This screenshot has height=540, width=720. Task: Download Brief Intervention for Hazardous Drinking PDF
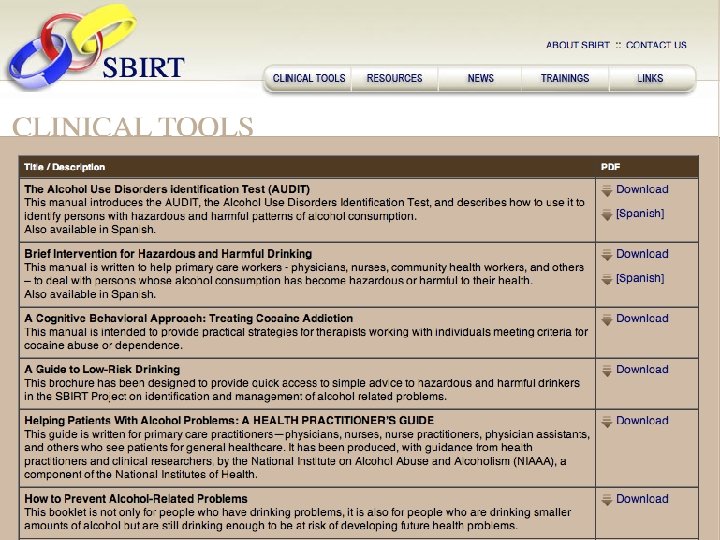642,254
